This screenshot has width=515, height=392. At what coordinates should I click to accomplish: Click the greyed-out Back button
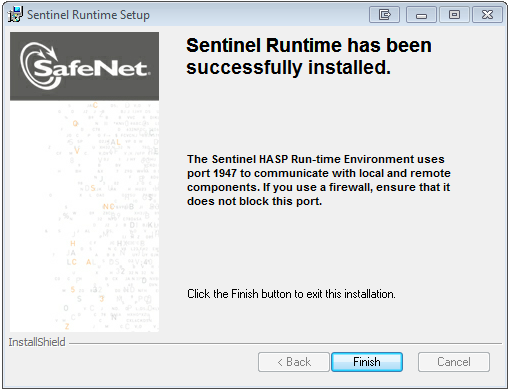click(294, 362)
